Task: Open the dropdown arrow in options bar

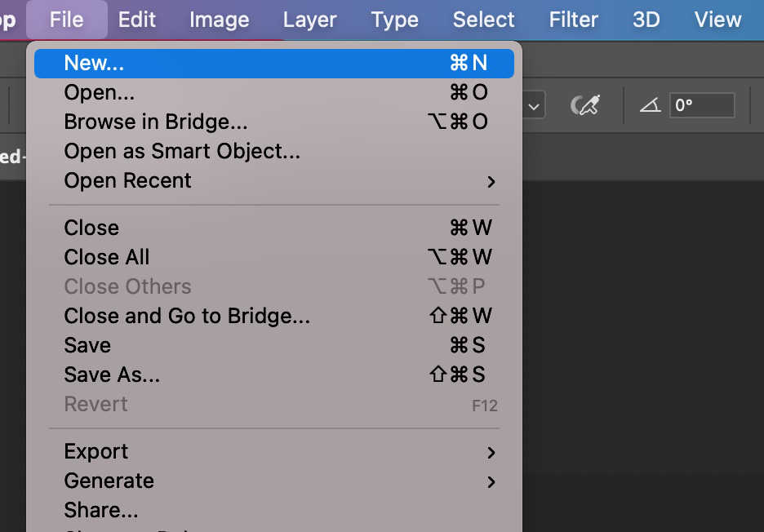Action: (535, 106)
